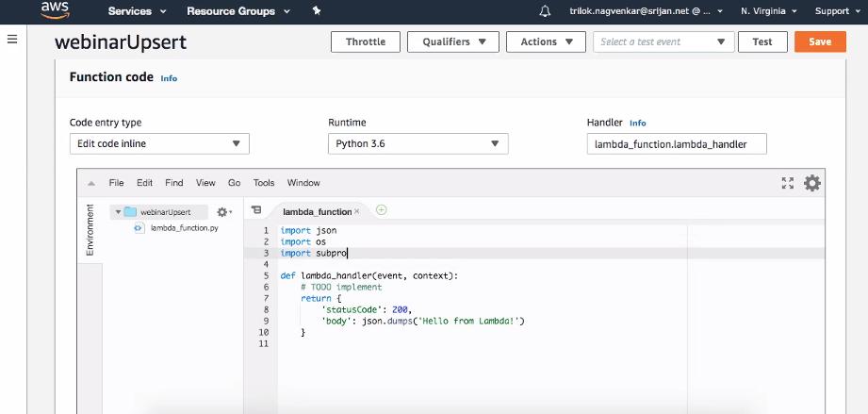
Task: Open the Qualifiers dropdown
Action: tap(453, 42)
